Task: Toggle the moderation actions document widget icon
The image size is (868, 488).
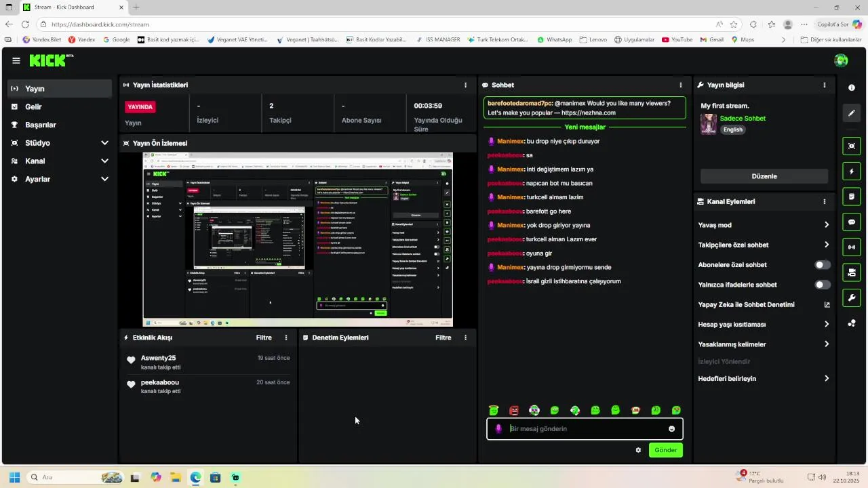Action: pyautogui.click(x=852, y=197)
